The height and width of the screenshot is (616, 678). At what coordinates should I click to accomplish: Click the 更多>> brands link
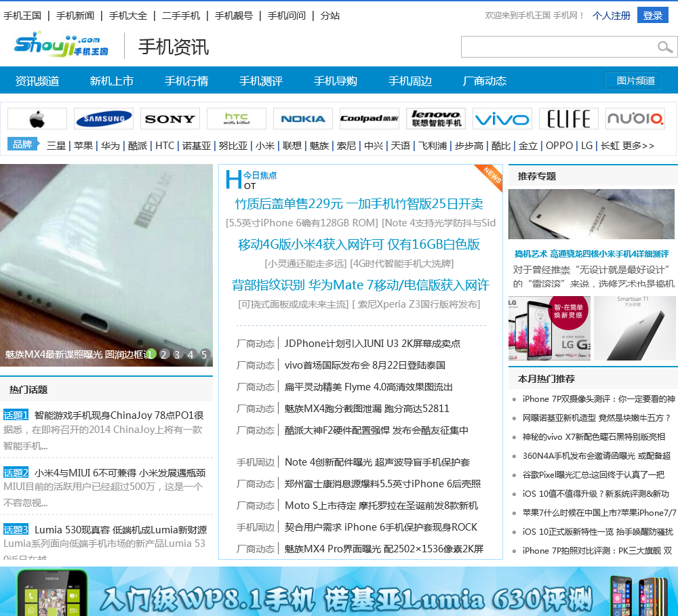coord(638,146)
